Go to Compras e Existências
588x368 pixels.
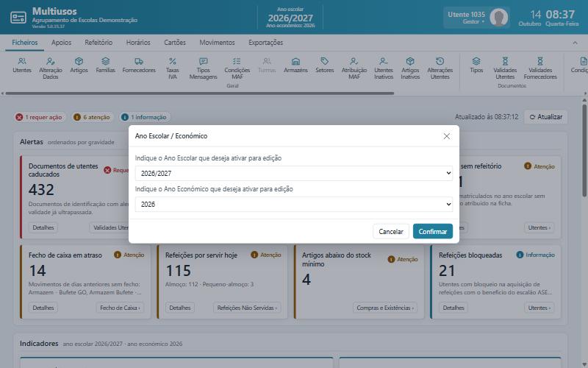[x=384, y=308]
